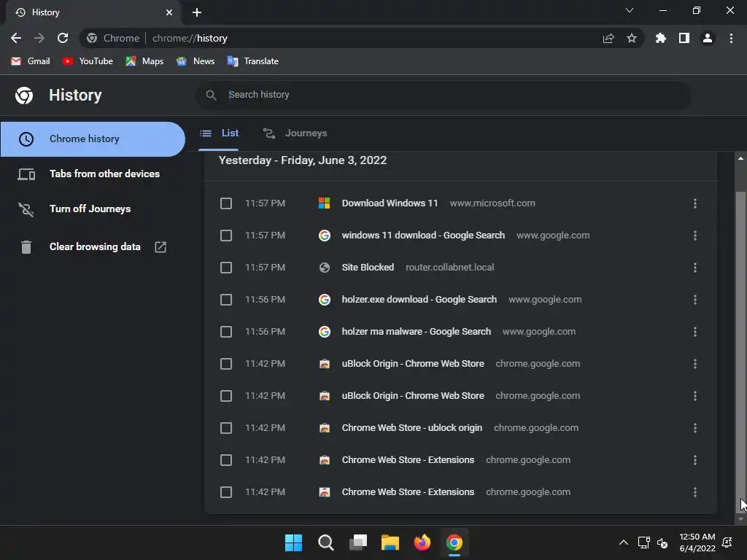Image resolution: width=747 pixels, height=560 pixels.
Task: Check the Site Blocked entry checkbox
Action: click(x=226, y=268)
